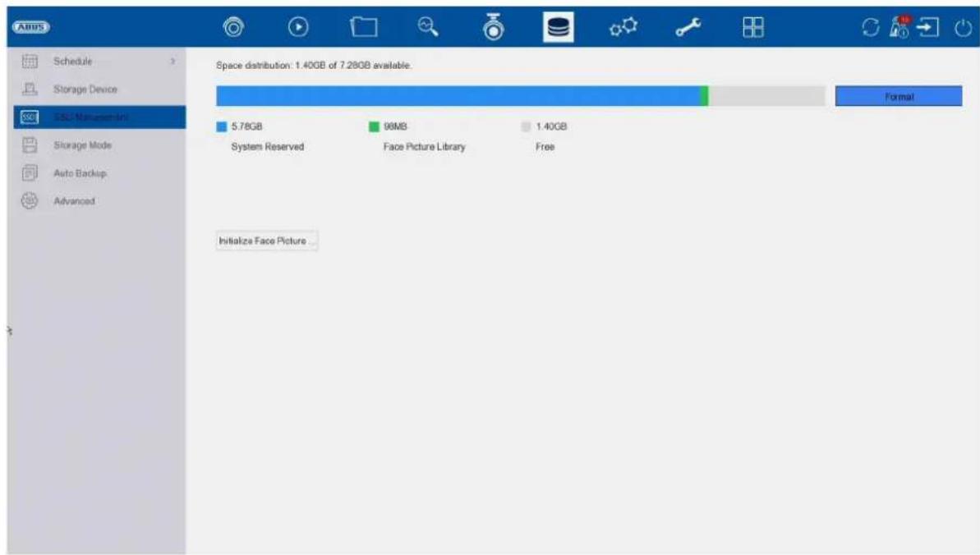Click the blue portion of space bar
This screenshot has height=555, width=980.
458,96
